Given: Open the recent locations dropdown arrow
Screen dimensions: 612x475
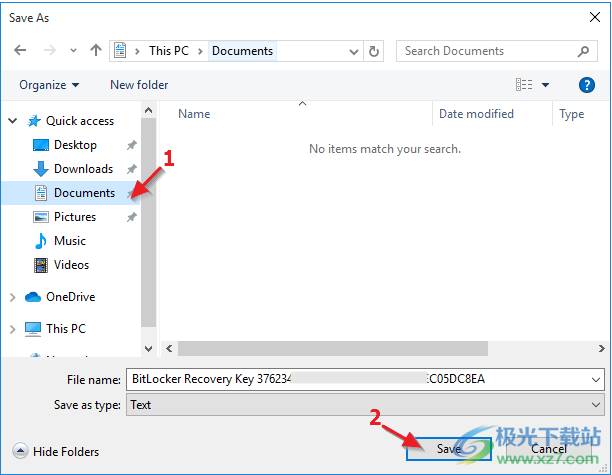Looking at the screenshot, I should pyautogui.click(x=73, y=51).
